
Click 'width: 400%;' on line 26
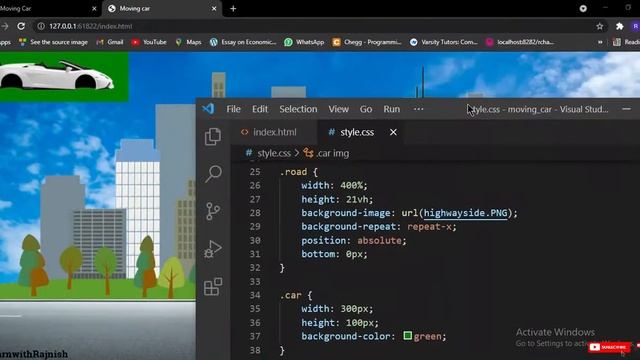[334, 186]
